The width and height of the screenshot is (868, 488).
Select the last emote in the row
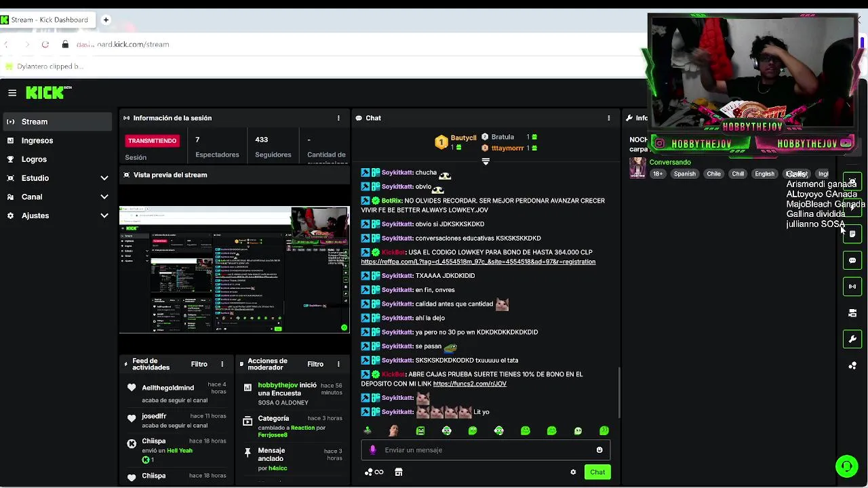point(604,430)
